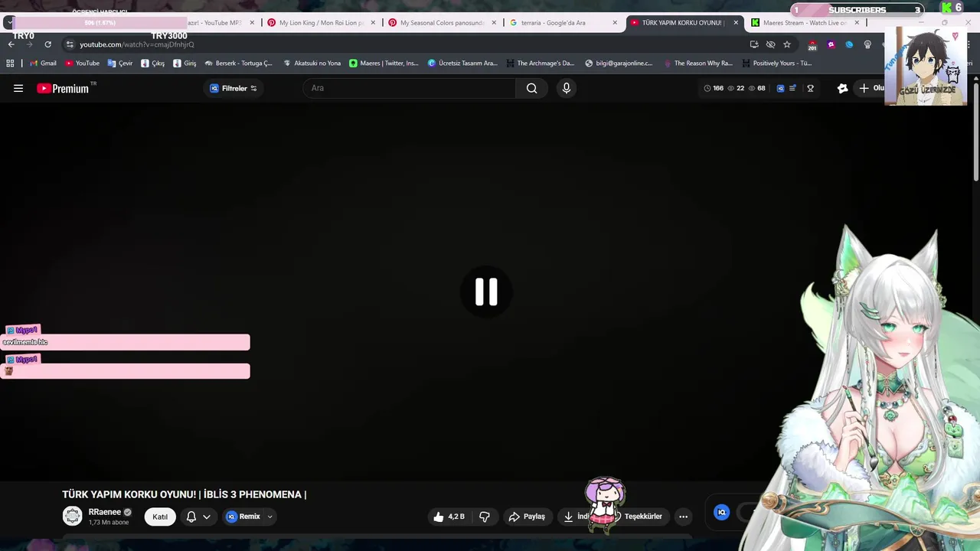The image size is (980, 551).
Task: Click the blue IQ badge beside the toggle
Action: point(721,513)
